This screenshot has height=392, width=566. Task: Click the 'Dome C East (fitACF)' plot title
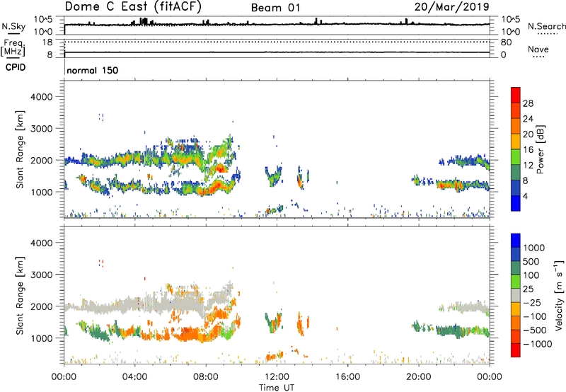click(133, 6)
